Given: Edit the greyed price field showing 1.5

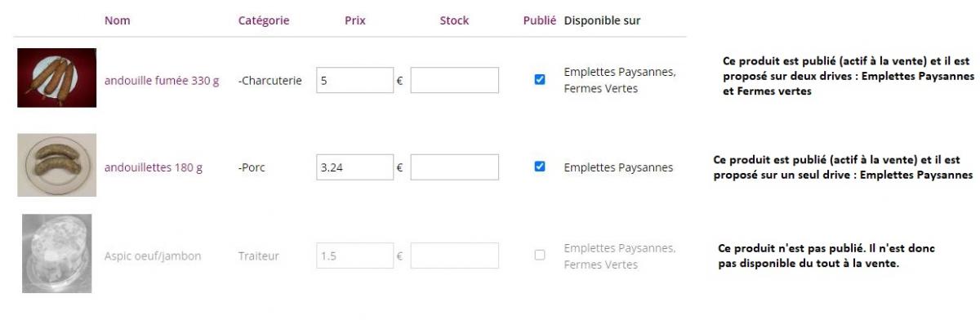Looking at the screenshot, I should [355, 256].
